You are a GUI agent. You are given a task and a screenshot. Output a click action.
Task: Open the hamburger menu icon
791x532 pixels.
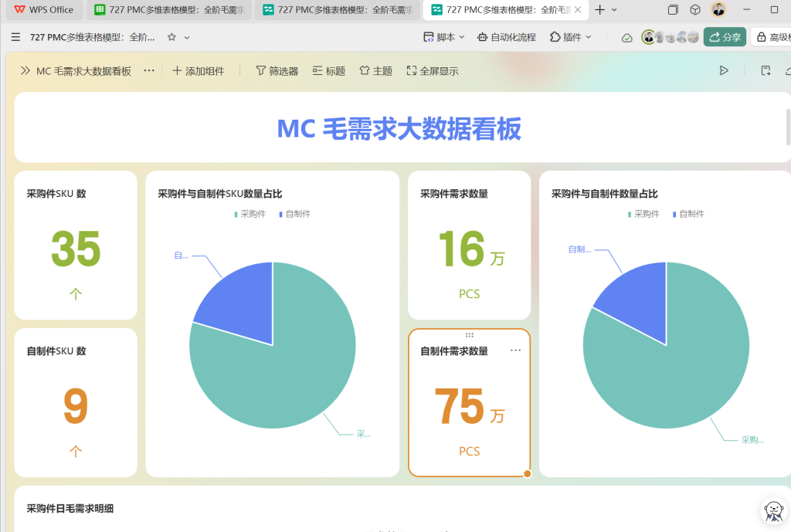click(15, 37)
